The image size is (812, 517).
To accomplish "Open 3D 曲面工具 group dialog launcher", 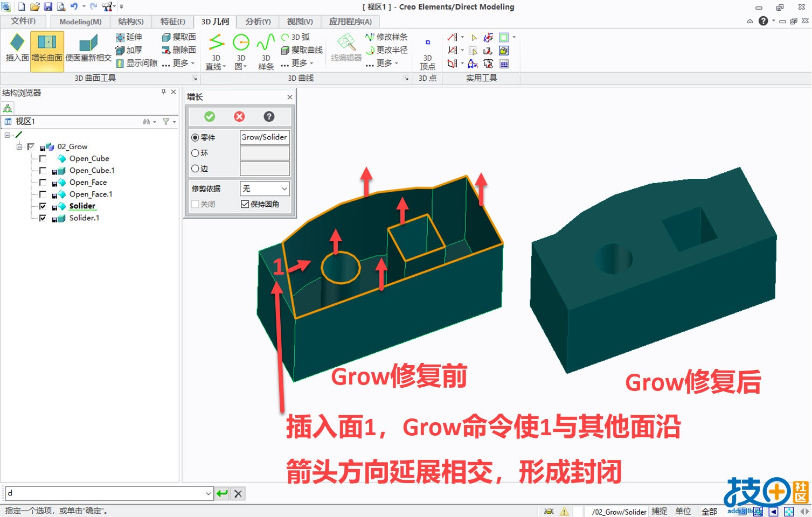I will (x=195, y=79).
